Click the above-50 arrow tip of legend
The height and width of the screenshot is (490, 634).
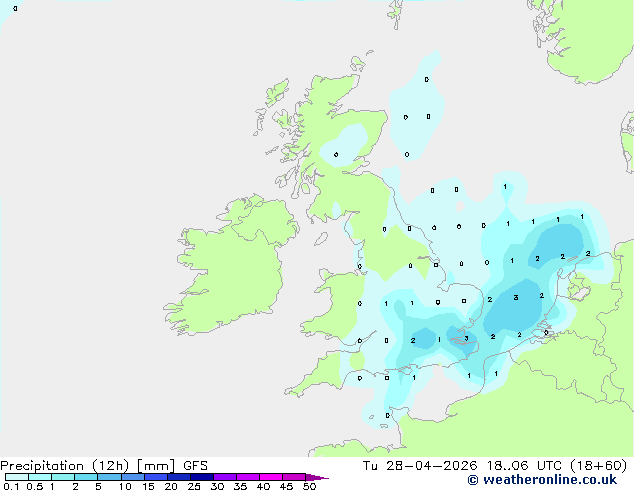(x=317, y=477)
